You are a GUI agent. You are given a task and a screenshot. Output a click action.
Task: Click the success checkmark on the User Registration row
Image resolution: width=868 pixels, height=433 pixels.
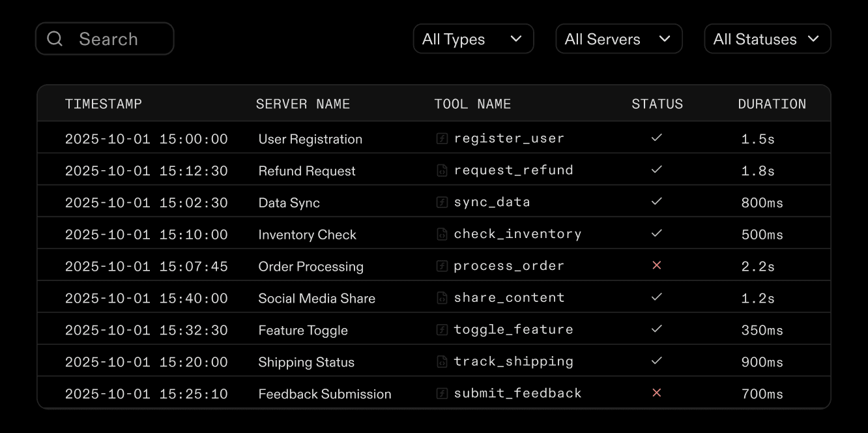point(657,138)
